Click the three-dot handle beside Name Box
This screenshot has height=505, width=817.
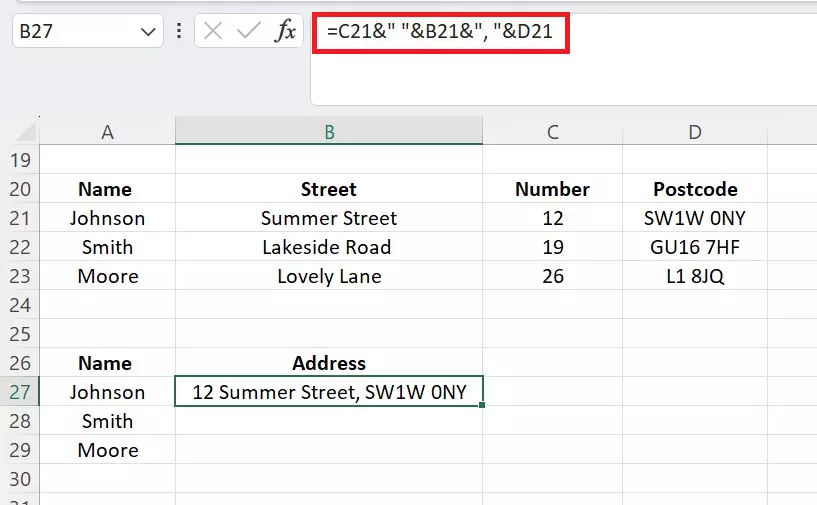tap(179, 31)
